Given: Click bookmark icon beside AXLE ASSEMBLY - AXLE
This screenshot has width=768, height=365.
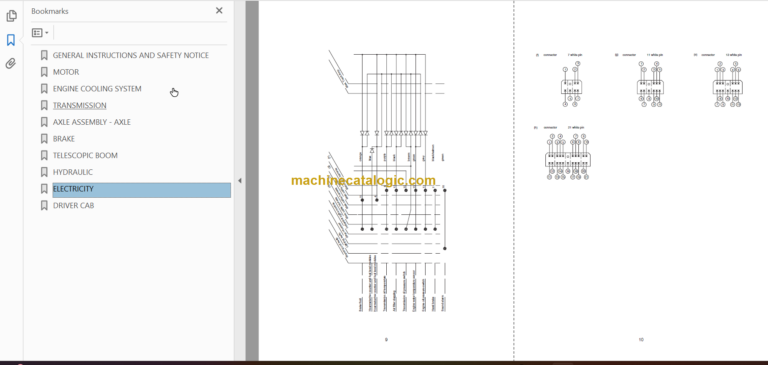Looking at the screenshot, I should coord(44,122).
